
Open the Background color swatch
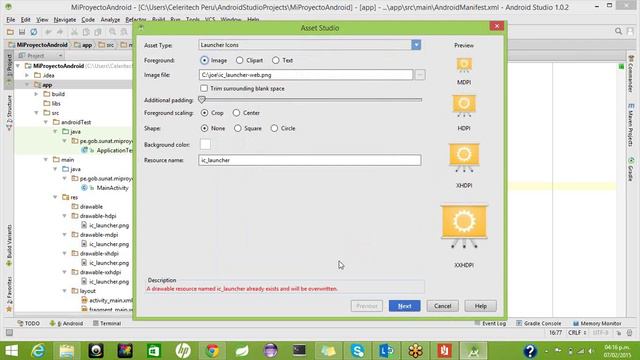tap(205, 144)
